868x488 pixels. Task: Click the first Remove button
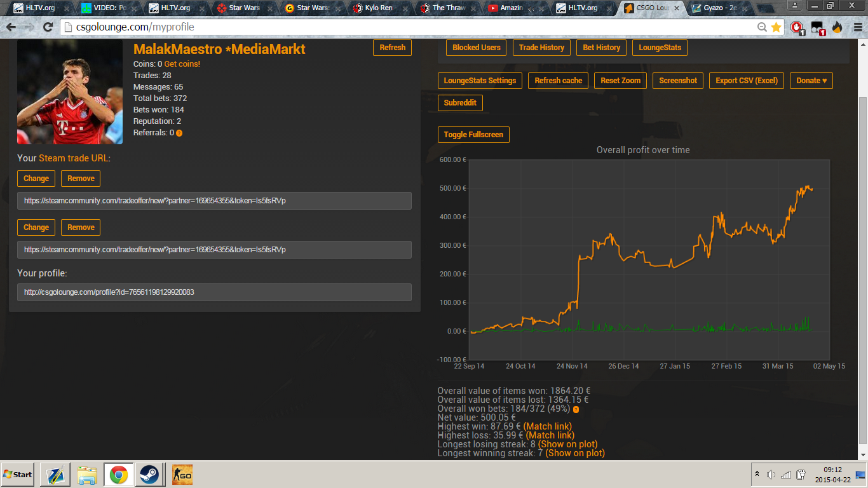tap(81, 179)
